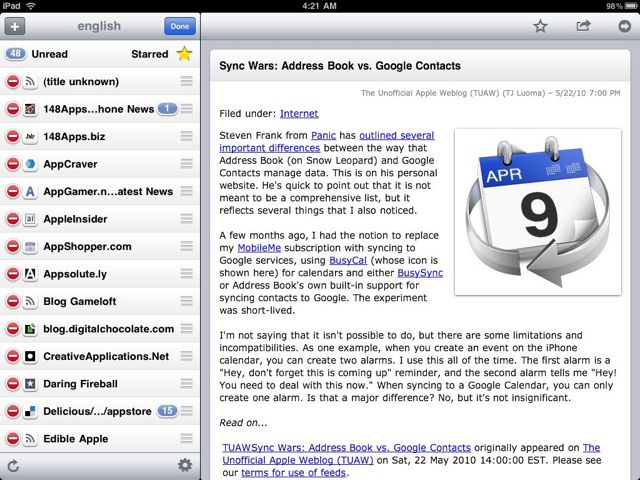640x480 pixels.
Task: Grab reorder handle for Edible Apple
Action: (x=187, y=438)
